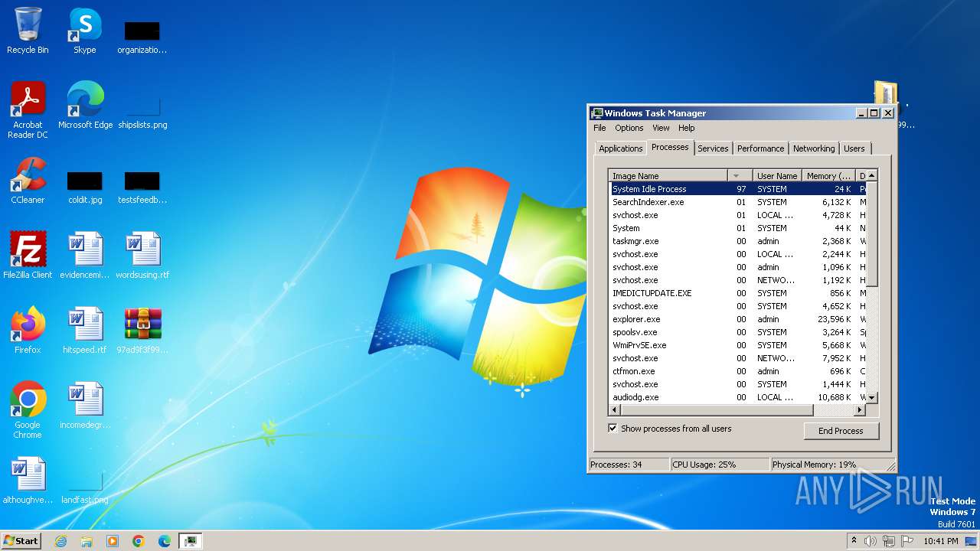Select the SearchIndexer.exe process

(737, 202)
